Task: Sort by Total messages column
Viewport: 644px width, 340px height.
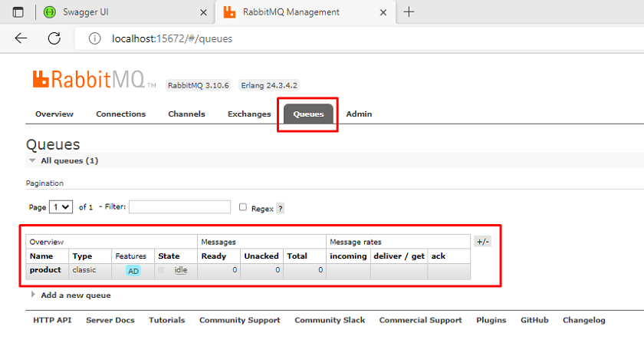Action: (297, 256)
